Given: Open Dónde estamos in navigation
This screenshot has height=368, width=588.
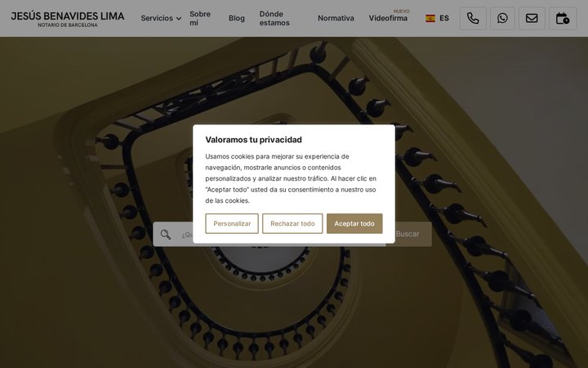Looking at the screenshot, I should click(x=274, y=18).
